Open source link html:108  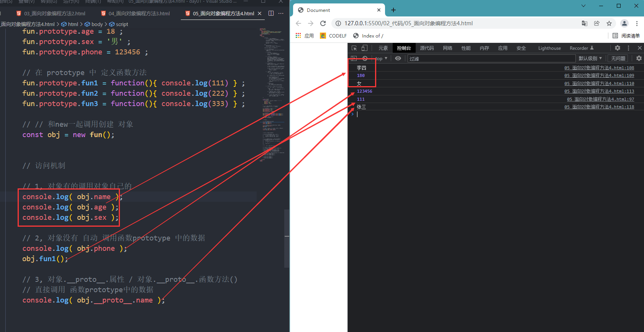599,68
